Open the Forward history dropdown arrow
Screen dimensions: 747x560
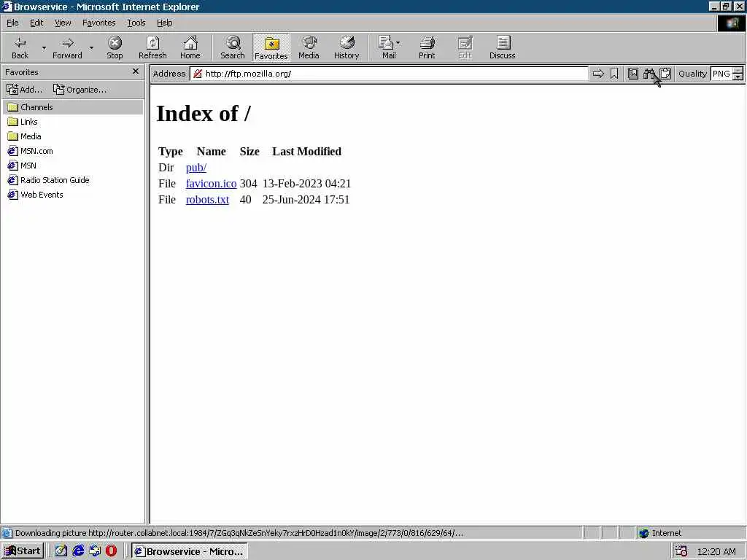click(91, 47)
